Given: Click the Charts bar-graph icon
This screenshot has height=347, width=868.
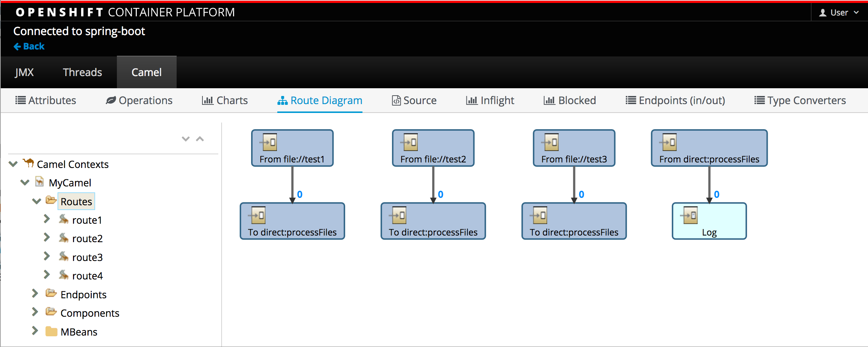Looking at the screenshot, I should 208,100.
